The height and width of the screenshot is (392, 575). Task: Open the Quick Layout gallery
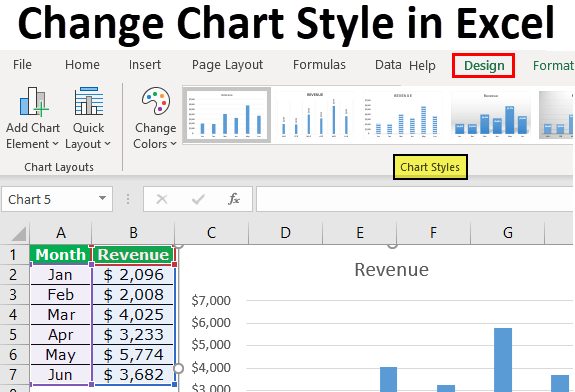88,118
